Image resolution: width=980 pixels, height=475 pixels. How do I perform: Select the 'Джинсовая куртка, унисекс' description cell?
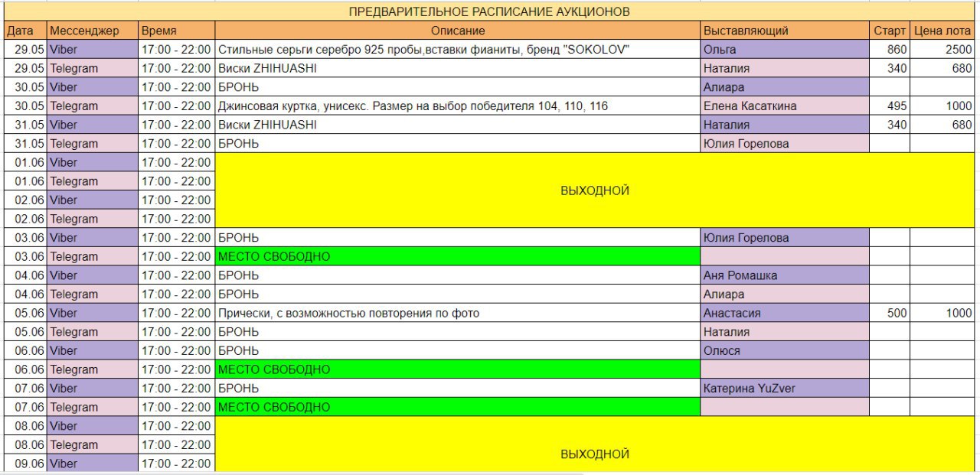(x=458, y=106)
